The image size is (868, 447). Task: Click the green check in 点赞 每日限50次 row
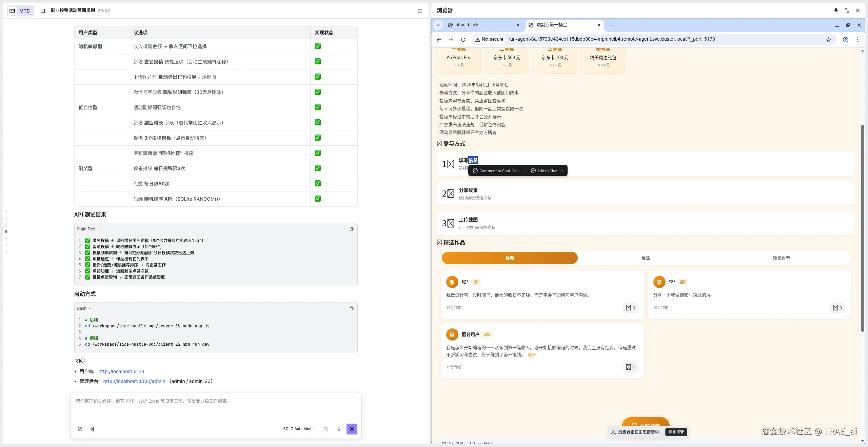[x=318, y=183]
